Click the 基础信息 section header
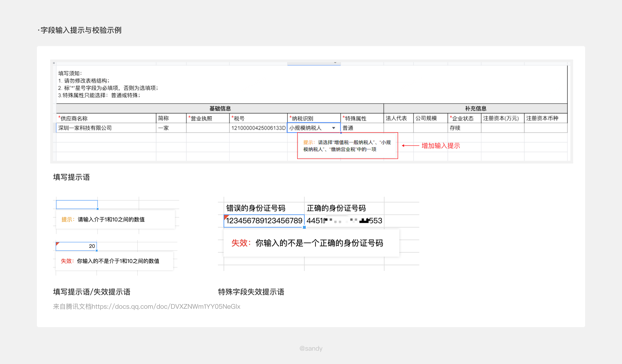 220,108
